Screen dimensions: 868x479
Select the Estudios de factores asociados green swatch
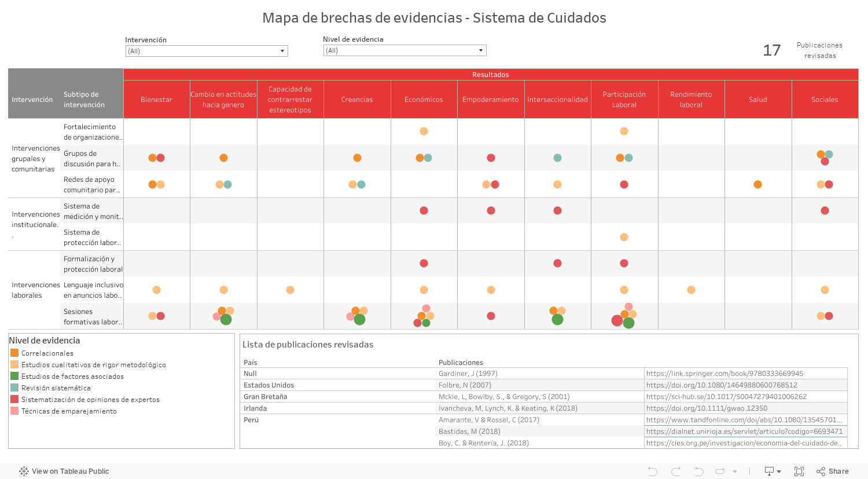14,376
